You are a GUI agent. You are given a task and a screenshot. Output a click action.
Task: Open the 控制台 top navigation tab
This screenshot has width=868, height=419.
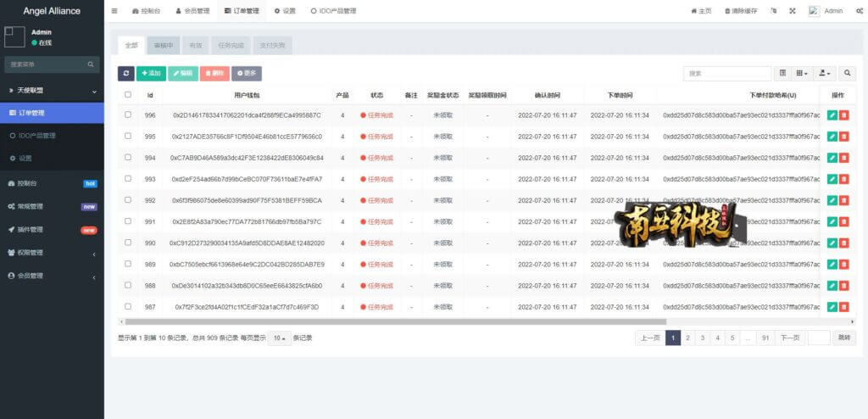(x=147, y=11)
